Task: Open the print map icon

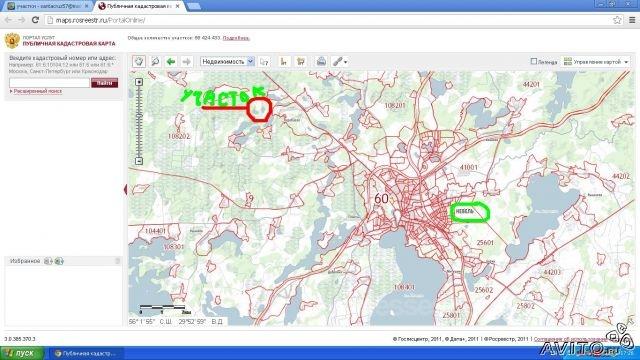Action: 322,62
